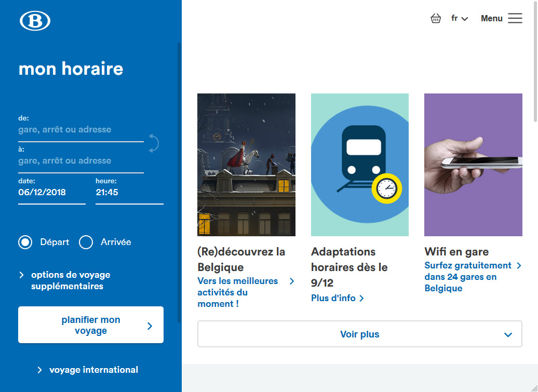Screen dimensions: 538x392
Task: Open the fr language dropdown
Action: [459, 18]
